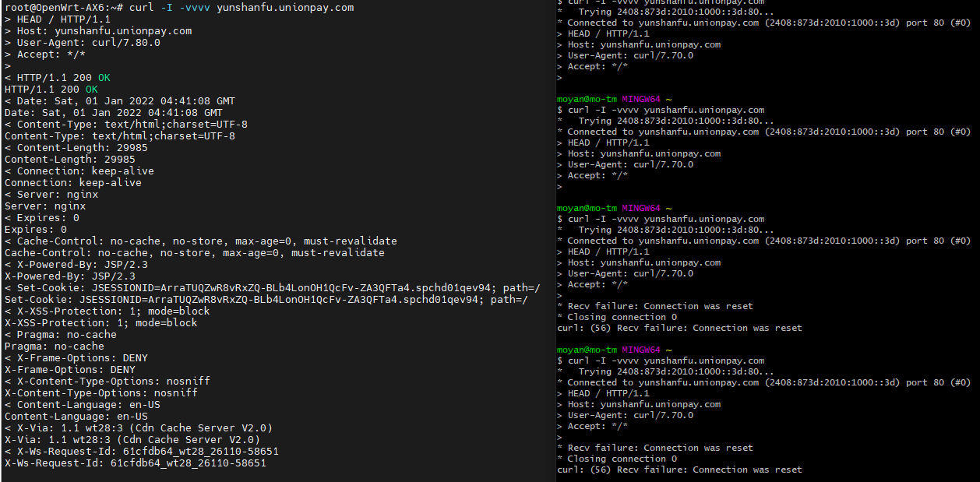Select '< X-Ws-Request-Id: 61cfdb64' line

coord(141,452)
